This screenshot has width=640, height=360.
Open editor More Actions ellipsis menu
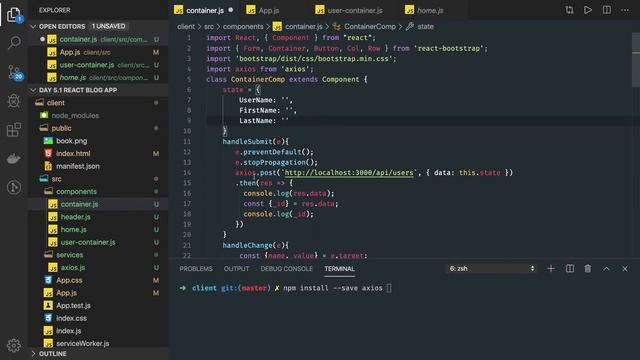point(625,10)
